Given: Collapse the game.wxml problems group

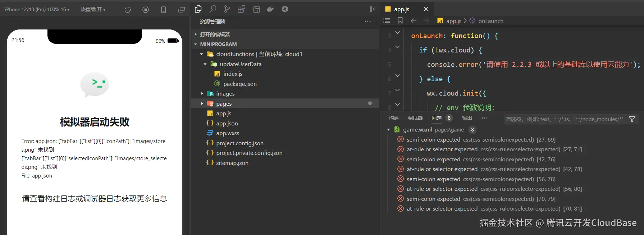Looking at the screenshot, I should click(388, 130).
